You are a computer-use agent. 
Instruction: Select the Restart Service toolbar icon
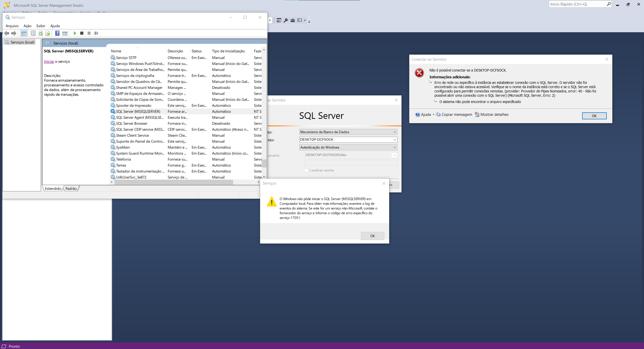coord(97,33)
